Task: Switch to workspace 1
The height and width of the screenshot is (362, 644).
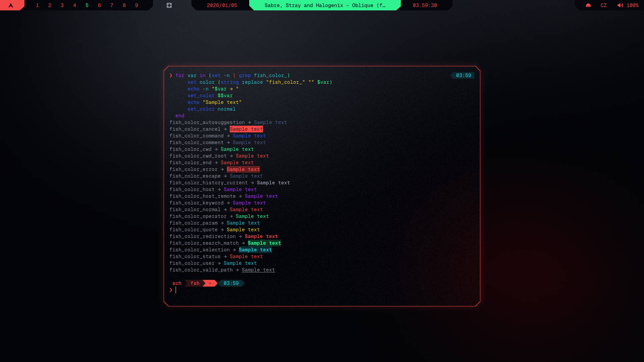Action: [37, 5]
